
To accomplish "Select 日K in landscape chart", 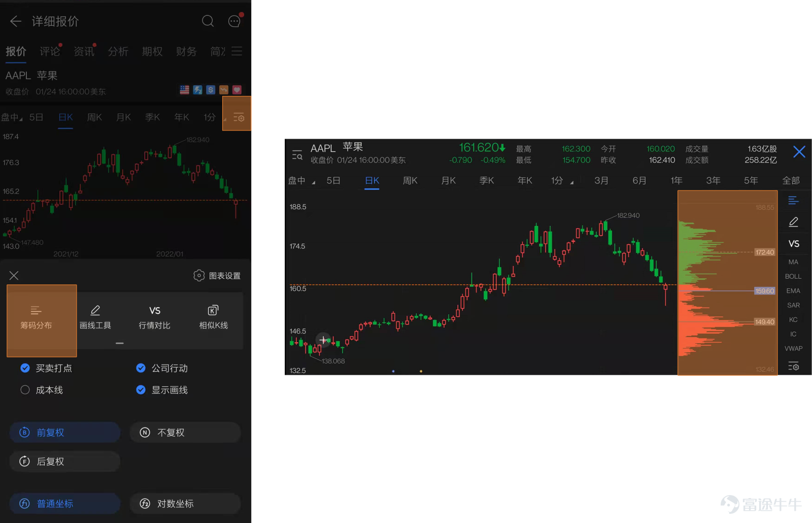I will coord(372,181).
